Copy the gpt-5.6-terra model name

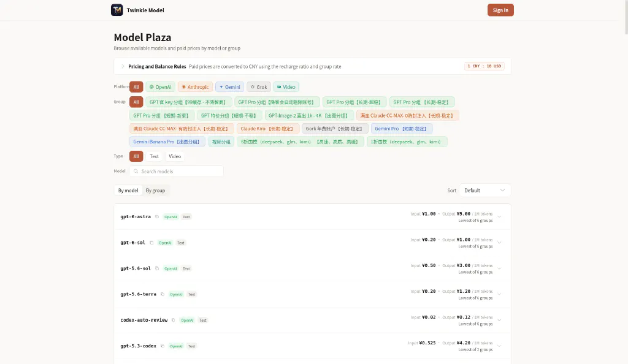coord(163,294)
